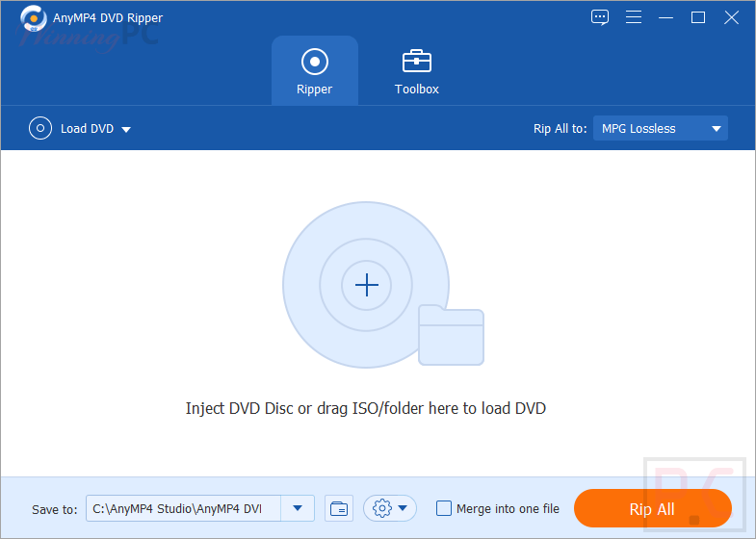Open the feedback chat bubble icon

600,17
